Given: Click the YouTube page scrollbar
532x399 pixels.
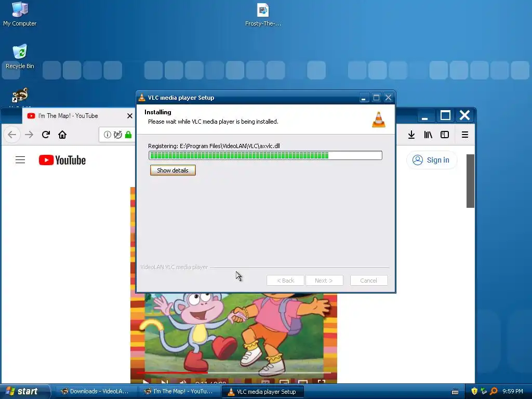Looking at the screenshot, I should pyautogui.click(x=470, y=181).
